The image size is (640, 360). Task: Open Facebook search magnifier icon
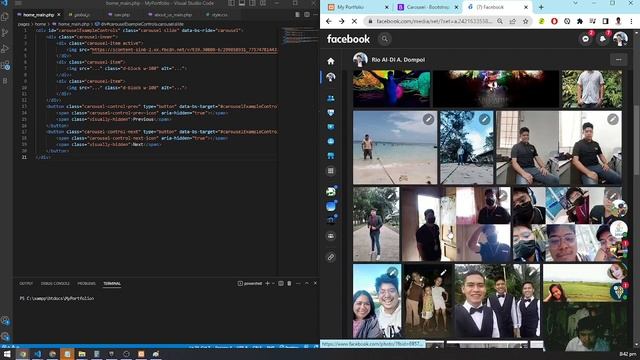(x=384, y=39)
